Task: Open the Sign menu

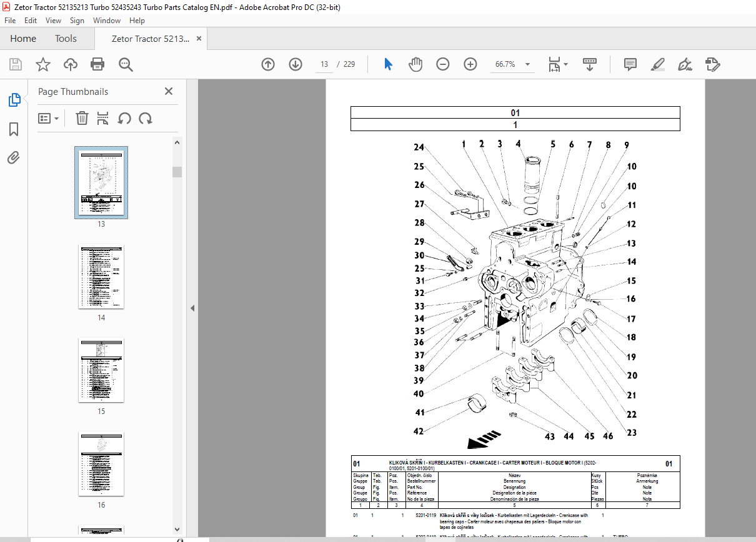Action: [77, 21]
